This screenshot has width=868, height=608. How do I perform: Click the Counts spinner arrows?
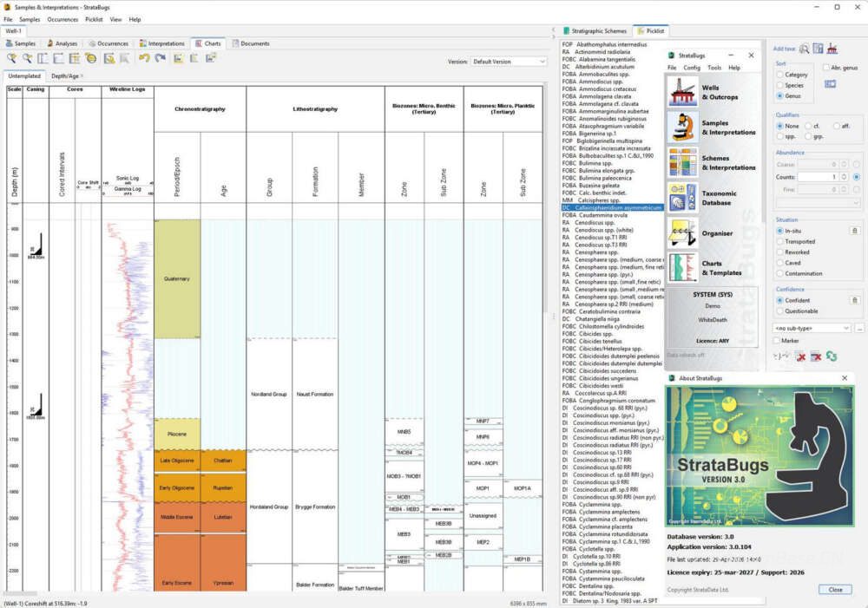pyautogui.click(x=845, y=177)
